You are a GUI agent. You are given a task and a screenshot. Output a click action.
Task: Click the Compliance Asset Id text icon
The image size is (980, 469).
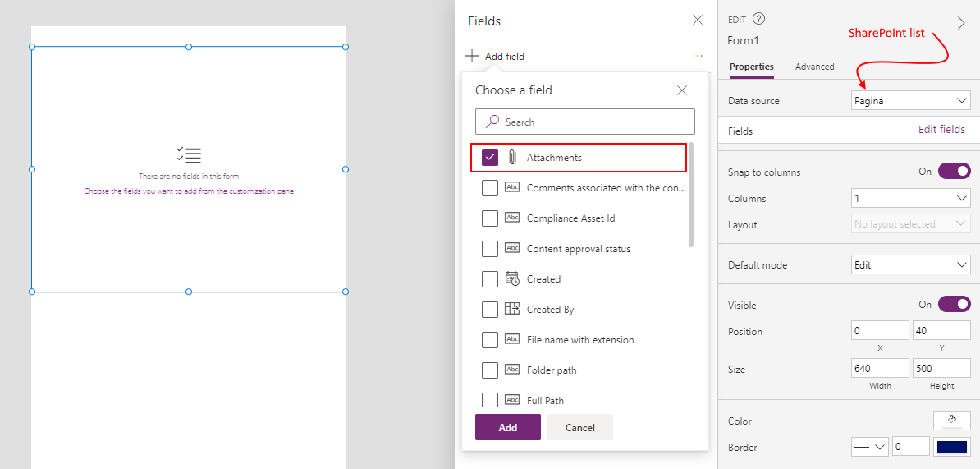click(512, 218)
